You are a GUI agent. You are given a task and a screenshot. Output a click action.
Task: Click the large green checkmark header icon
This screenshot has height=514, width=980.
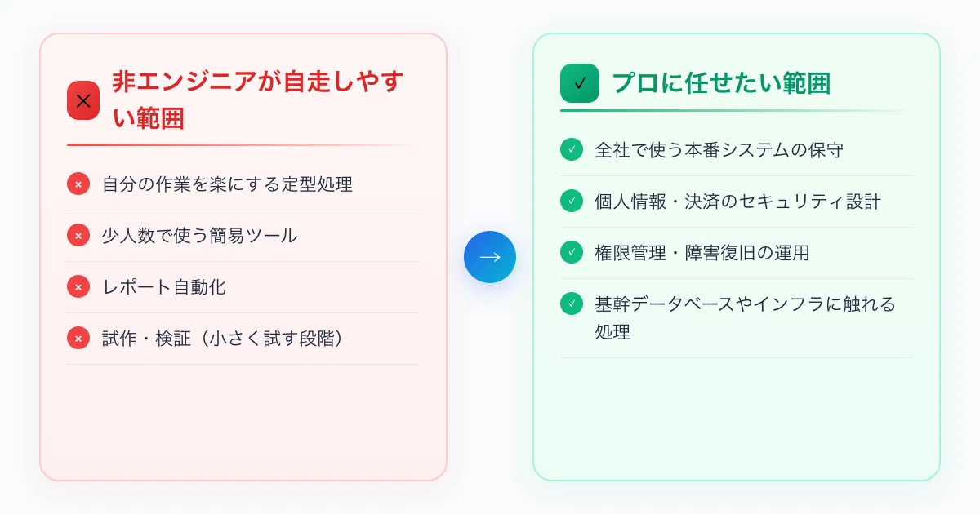[x=580, y=82]
